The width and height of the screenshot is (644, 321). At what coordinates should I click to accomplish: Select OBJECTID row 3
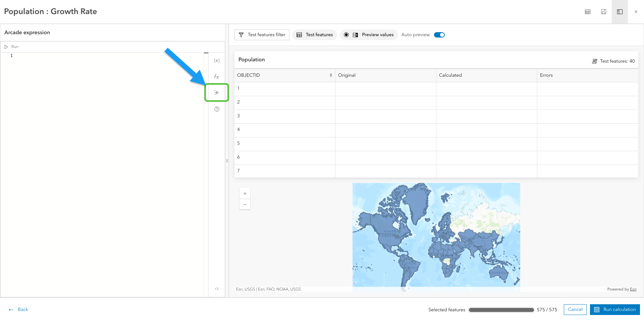pyautogui.click(x=436, y=116)
